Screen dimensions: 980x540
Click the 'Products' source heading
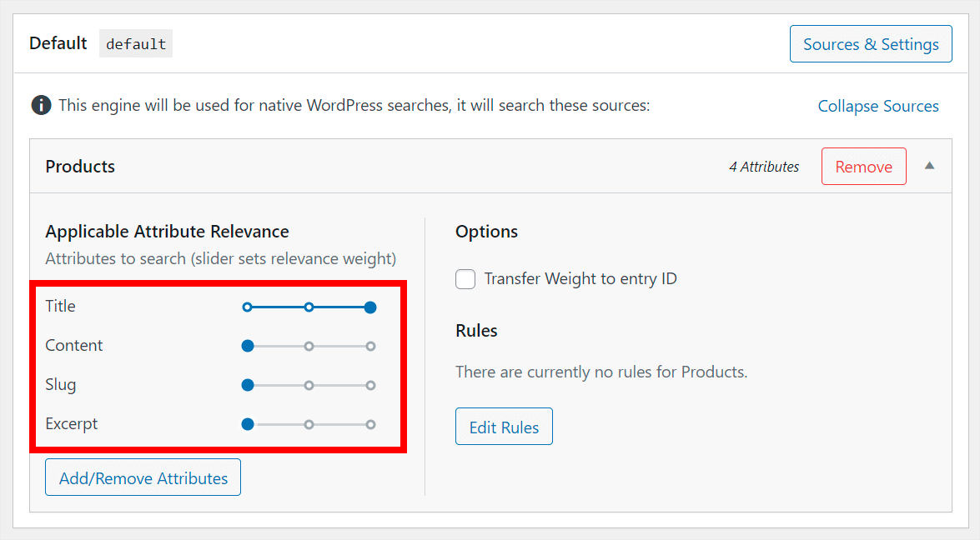click(x=80, y=167)
